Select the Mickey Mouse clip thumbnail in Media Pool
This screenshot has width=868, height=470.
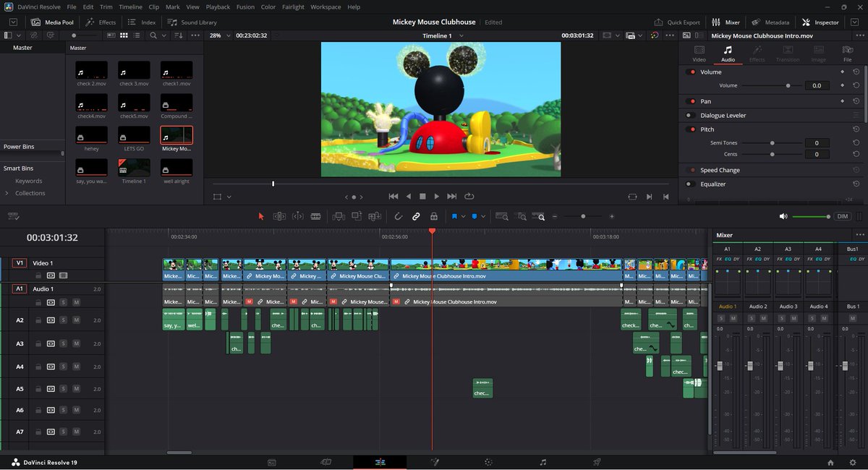pyautogui.click(x=176, y=134)
